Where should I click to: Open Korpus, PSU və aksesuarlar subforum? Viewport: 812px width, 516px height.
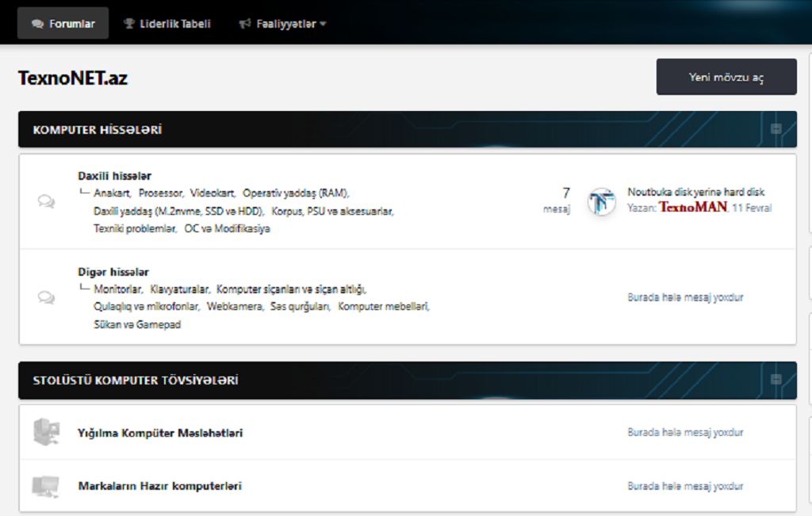[332, 211]
